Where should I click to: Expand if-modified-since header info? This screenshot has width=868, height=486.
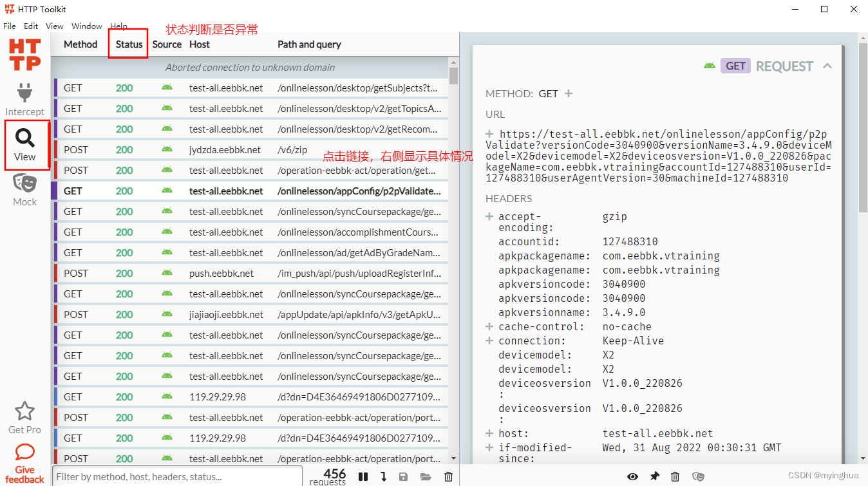click(x=490, y=447)
